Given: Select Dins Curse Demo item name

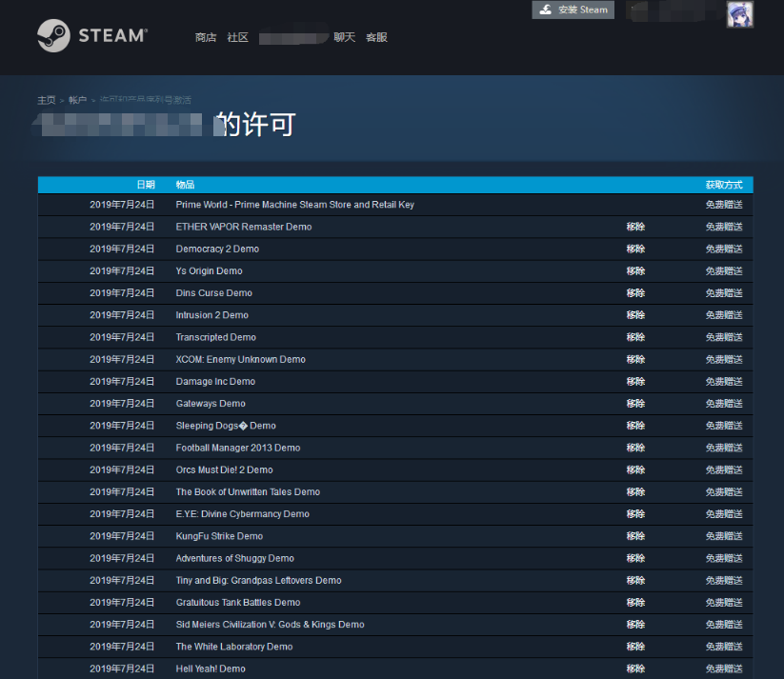Looking at the screenshot, I should 214,293.
